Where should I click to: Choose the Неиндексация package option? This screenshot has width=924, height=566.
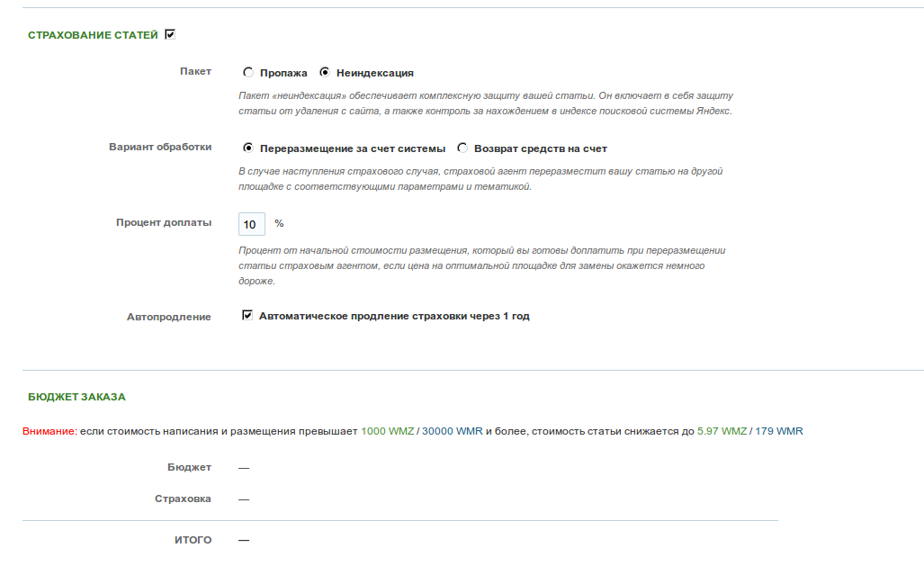(325, 73)
